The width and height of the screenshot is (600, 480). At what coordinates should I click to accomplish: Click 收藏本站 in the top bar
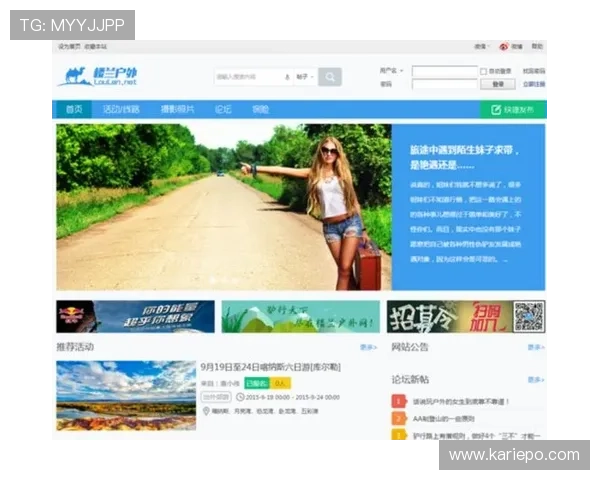pyautogui.click(x=96, y=47)
